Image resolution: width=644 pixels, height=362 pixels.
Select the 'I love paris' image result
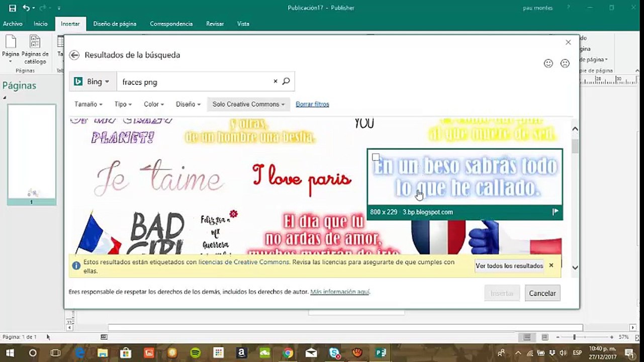302,179
